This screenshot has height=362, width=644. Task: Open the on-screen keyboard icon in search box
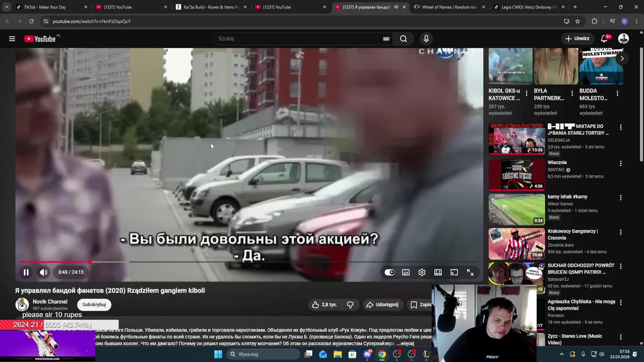[386, 39]
